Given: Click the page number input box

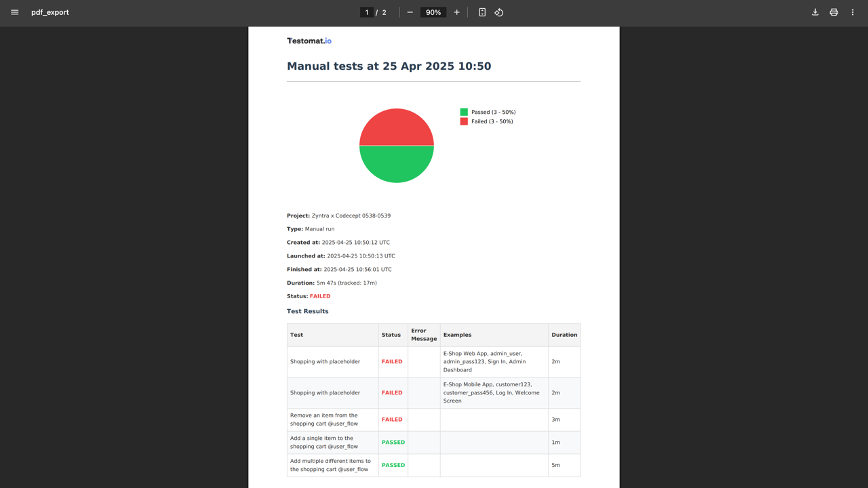Looking at the screenshot, I should pos(366,12).
